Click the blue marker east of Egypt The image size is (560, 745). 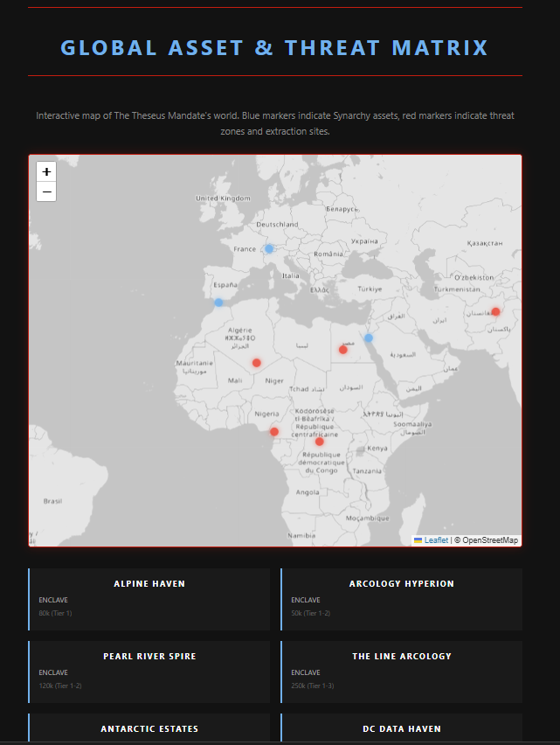point(369,338)
